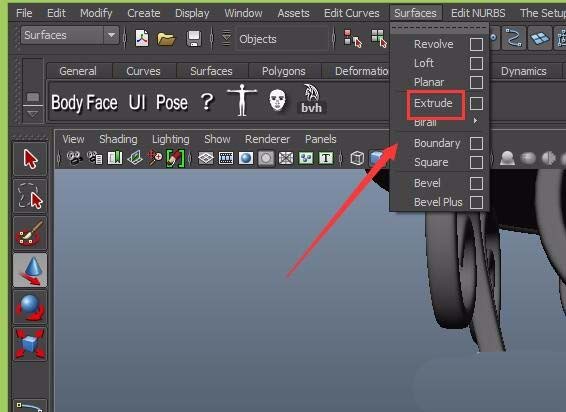This screenshot has width=566, height=412.
Task: Activate the Rotate tool sphere icon
Action: pos(30,307)
